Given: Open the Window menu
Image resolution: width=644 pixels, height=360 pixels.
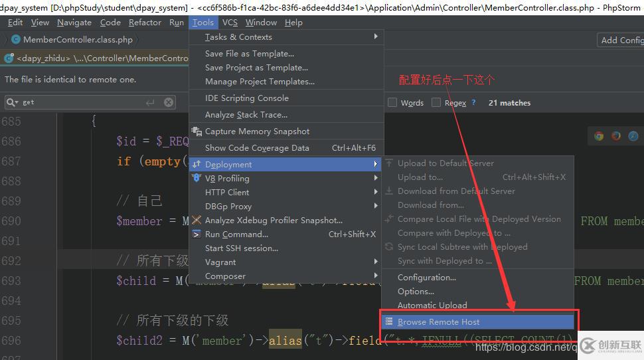Looking at the screenshot, I should click(x=261, y=23).
